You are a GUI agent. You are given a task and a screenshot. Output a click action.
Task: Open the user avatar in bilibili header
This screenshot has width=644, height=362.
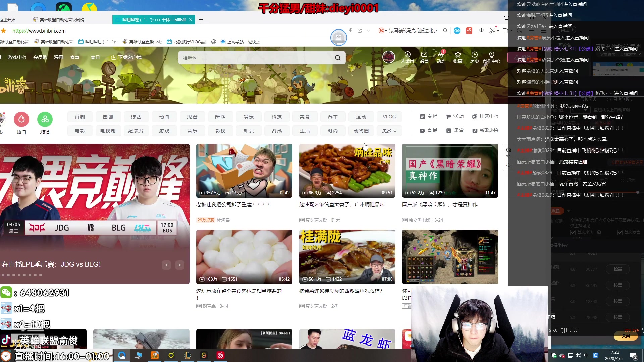pos(389,57)
